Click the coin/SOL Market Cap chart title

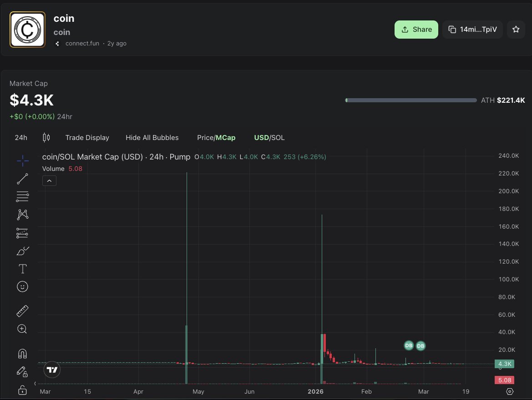click(116, 157)
